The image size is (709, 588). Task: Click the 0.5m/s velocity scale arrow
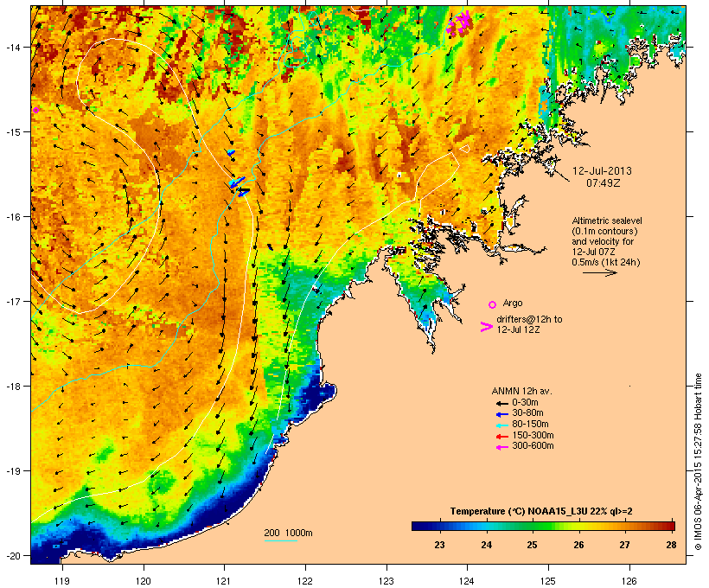[x=599, y=272]
